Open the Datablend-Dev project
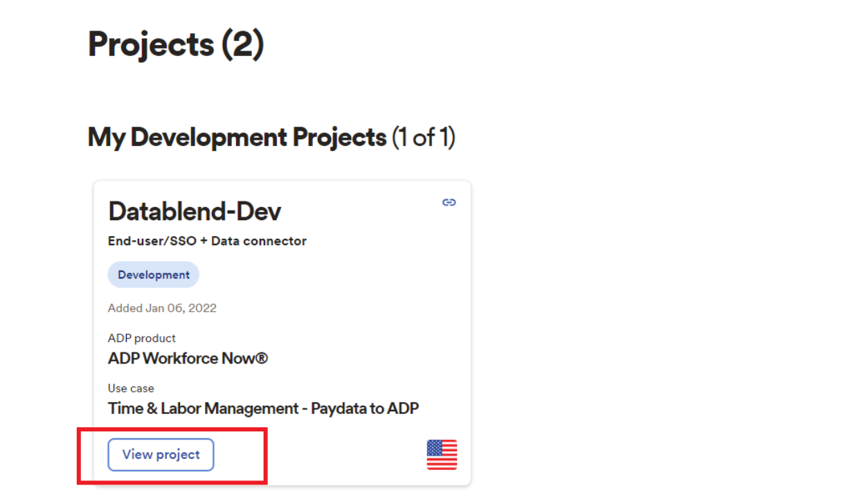 pyautogui.click(x=161, y=455)
